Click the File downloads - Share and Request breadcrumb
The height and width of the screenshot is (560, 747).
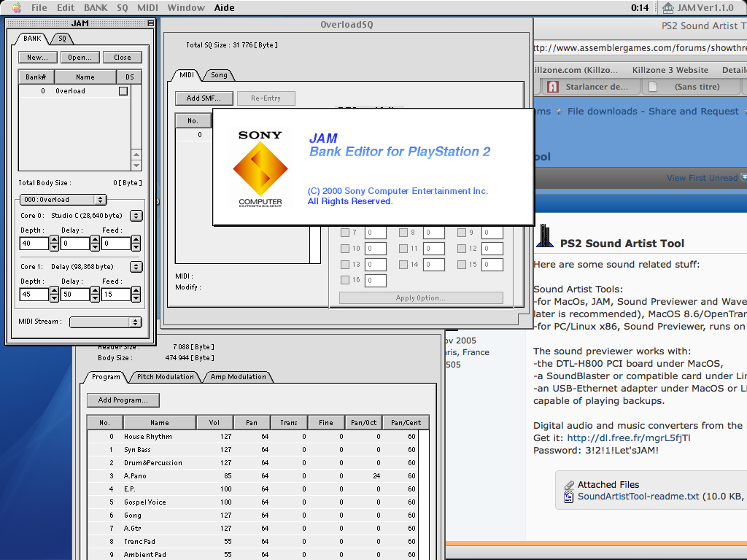pos(653,111)
